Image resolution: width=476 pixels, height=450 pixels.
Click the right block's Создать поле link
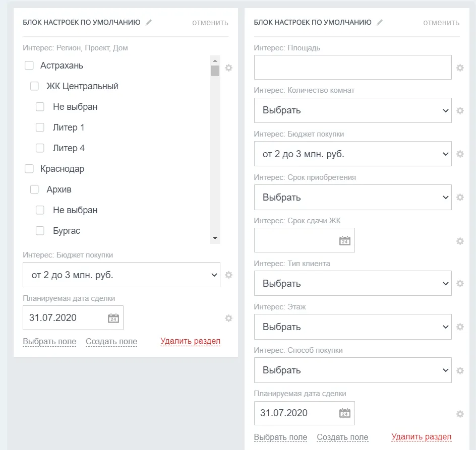[x=342, y=437]
